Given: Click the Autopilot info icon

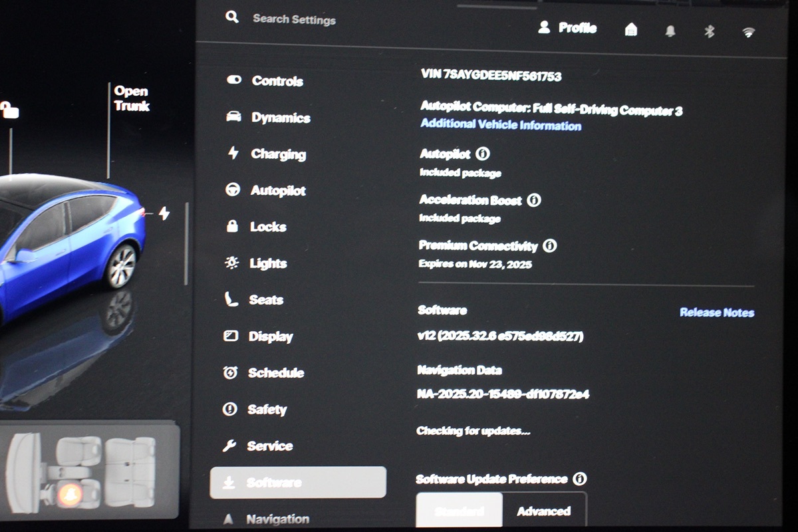Looking at the screenshot, I should pos(483,154).
